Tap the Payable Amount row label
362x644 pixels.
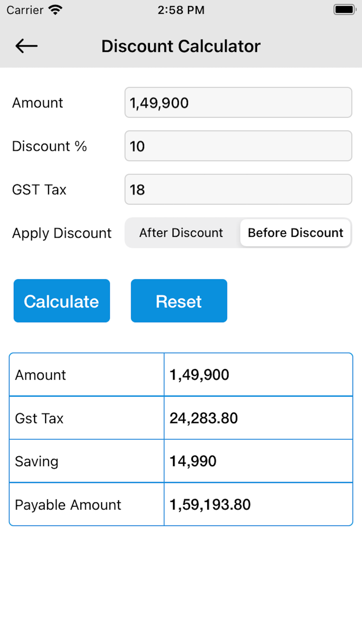click(68, 505)
